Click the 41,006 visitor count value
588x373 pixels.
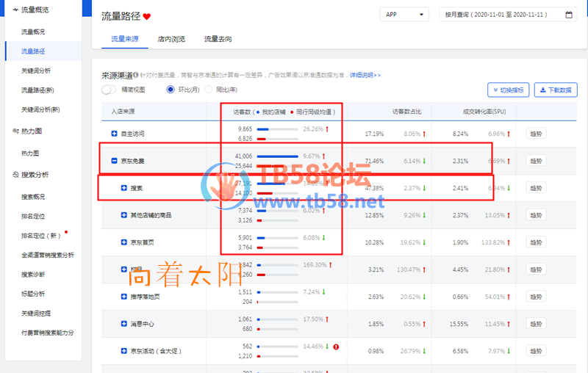coord(243,156)
